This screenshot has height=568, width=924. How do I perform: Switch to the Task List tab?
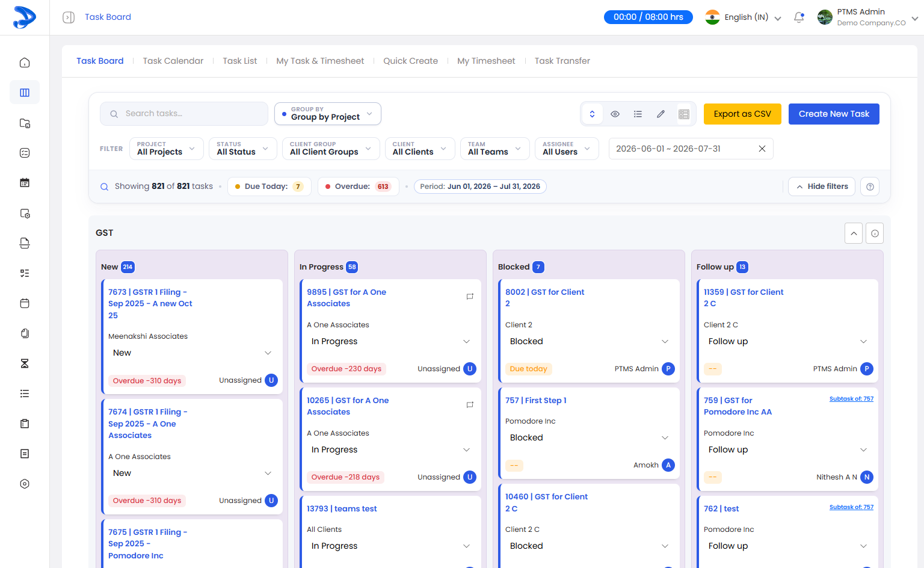pos(240,61)
